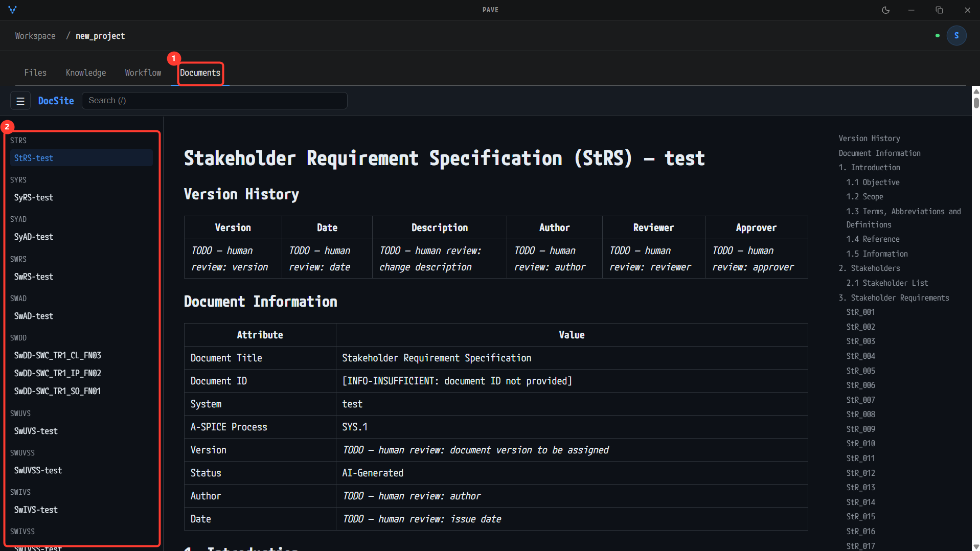Switch to the Knowledge tab
The height and width of the screenshot is (551, 980).
(x=86, y=73)
